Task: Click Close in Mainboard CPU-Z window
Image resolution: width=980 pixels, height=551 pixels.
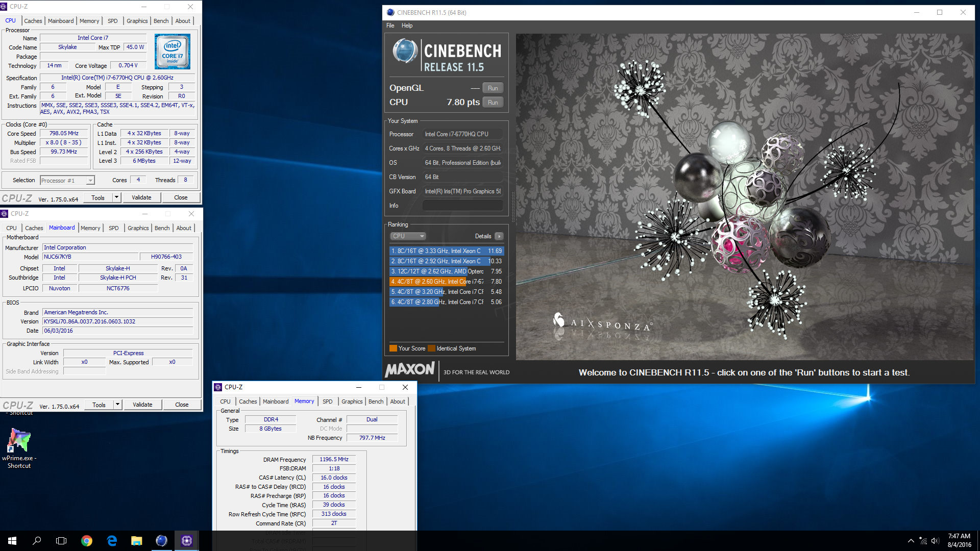Action: 182,405
